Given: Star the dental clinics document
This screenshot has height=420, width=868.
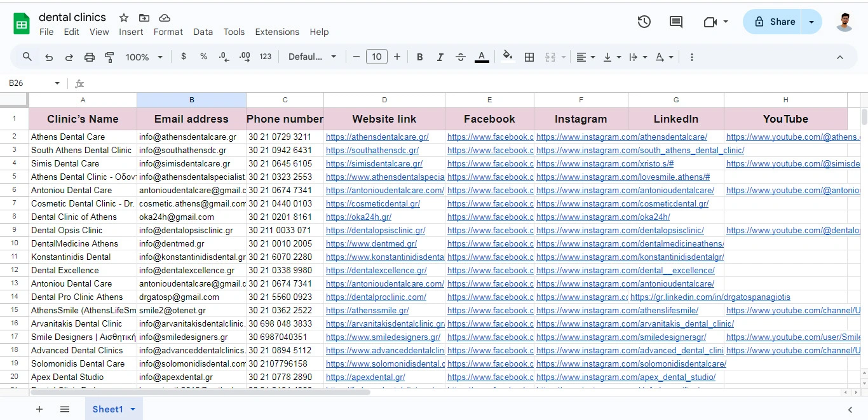Looking at the screenshot, I should (x=124, y=18).
